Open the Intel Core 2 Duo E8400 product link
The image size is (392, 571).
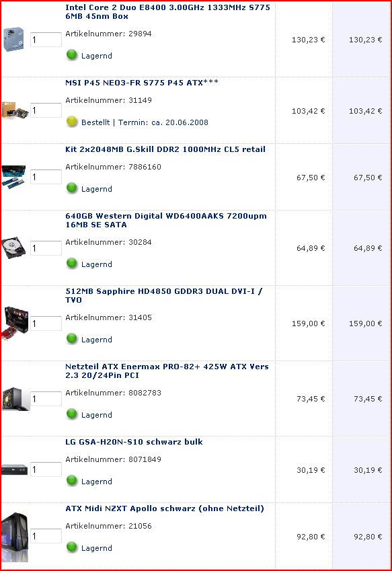167,11
